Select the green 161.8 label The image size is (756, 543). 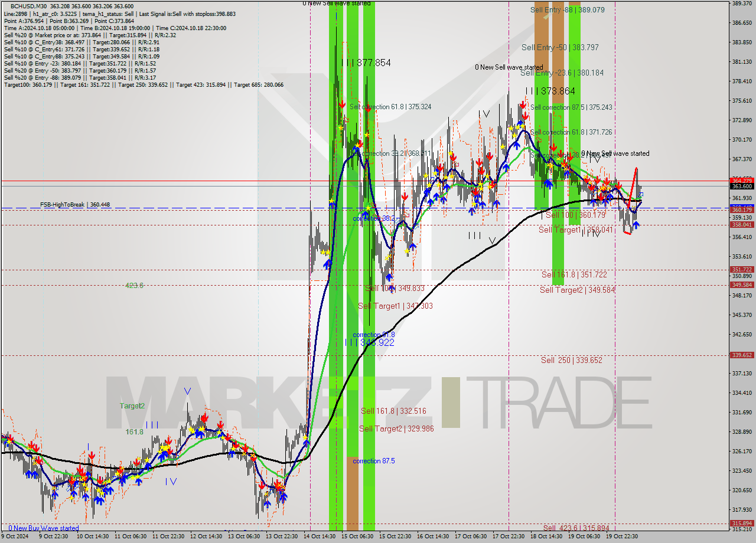click(134, 432)
